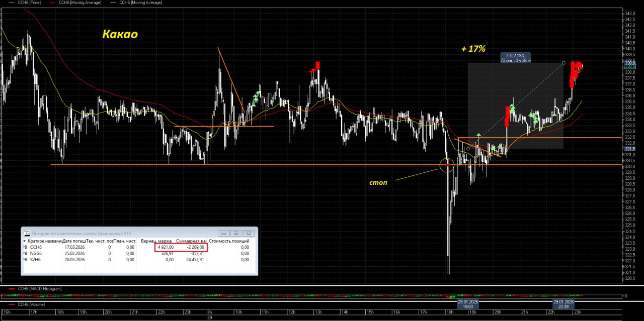Maximize the futures positions window
This screenshot has height=321, width=644.
click(235, 233)
